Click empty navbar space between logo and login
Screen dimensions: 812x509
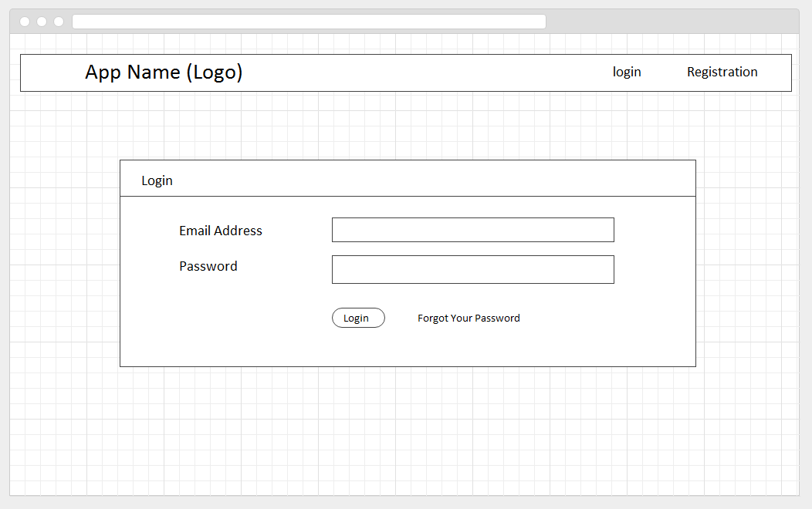425,72
